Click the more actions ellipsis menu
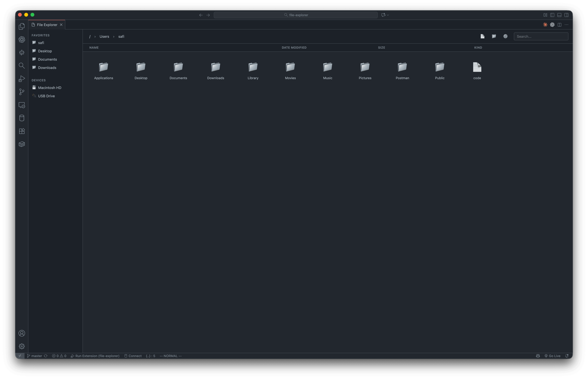This screenshot has height=379, width=588. click(x=566, y=25)
